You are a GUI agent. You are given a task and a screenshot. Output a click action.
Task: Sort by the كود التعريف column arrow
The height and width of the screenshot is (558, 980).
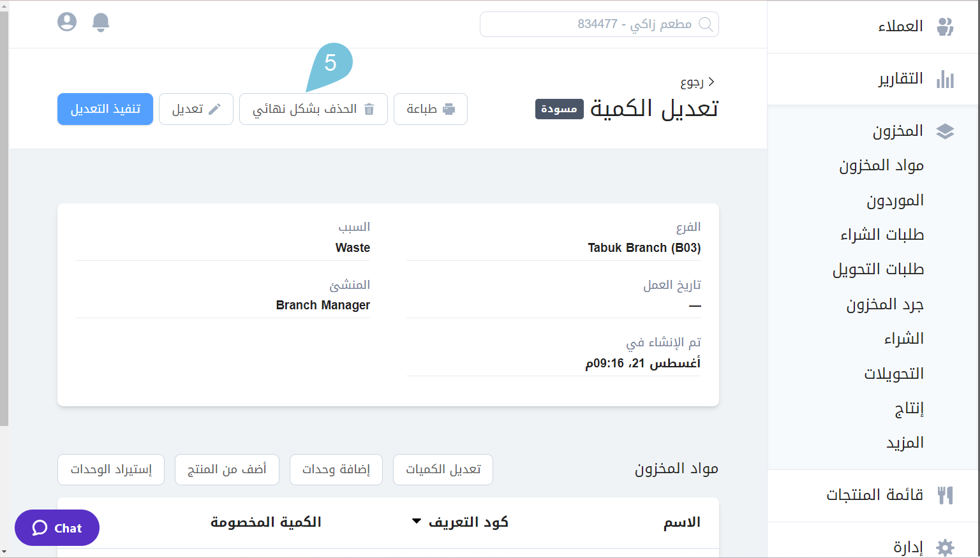(x=417, y=522)
